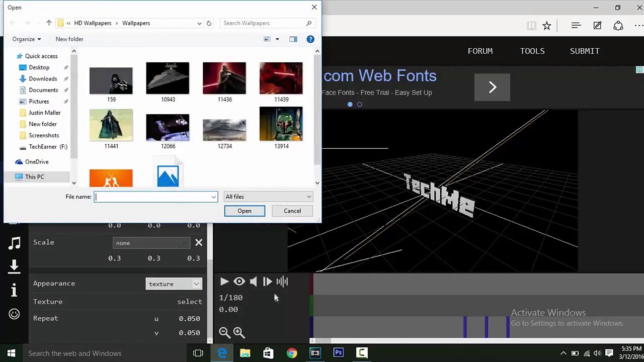Select Pictures in the navigation pane
Image resolution: width=644 pixels, height=362 pixels.
pyautogui.click(x=39, y=102)
